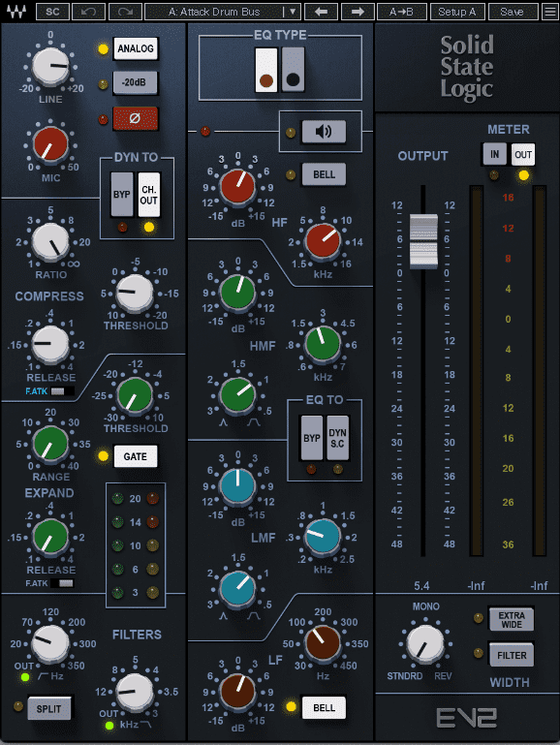Toggle the phase invert Ø button

135,118
